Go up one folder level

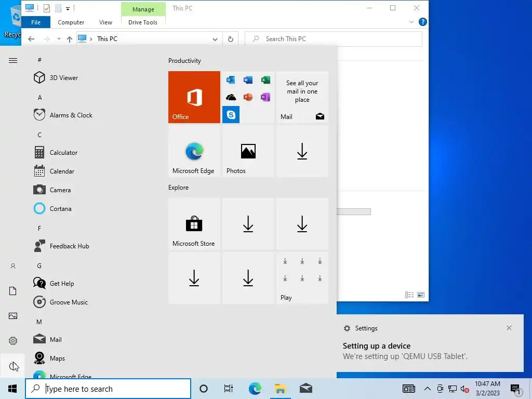click(70, 39)
